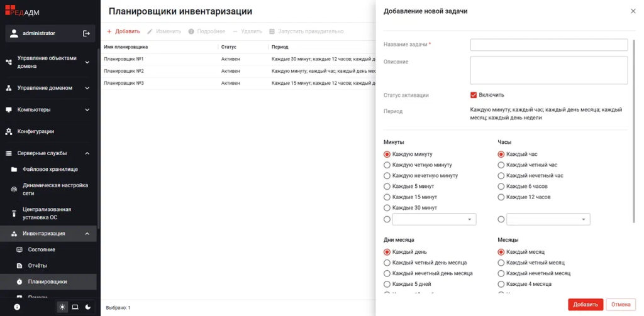Select Каждые 15 минут radio option

coord(387,197)
